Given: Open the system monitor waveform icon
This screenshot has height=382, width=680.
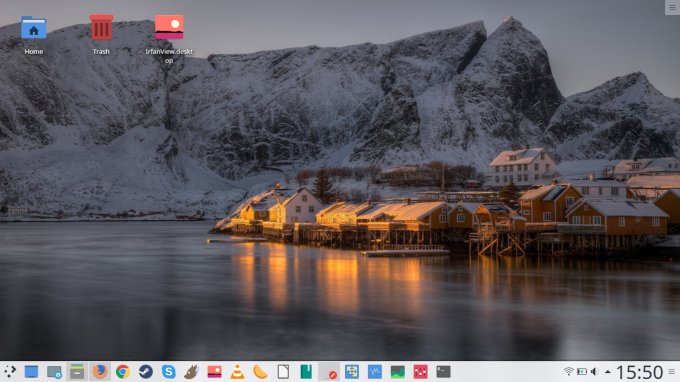Looking at the screenshot, I should click(375, 372).
